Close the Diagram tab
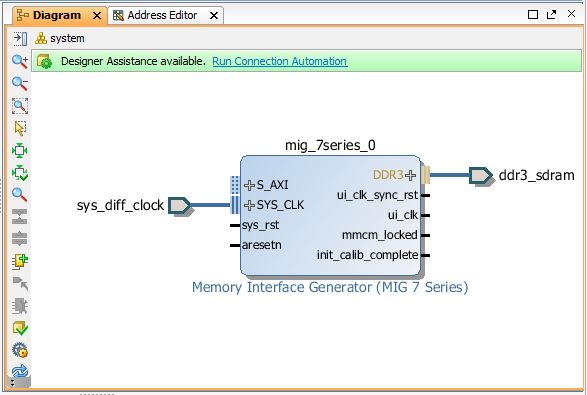 click(97, 16)
